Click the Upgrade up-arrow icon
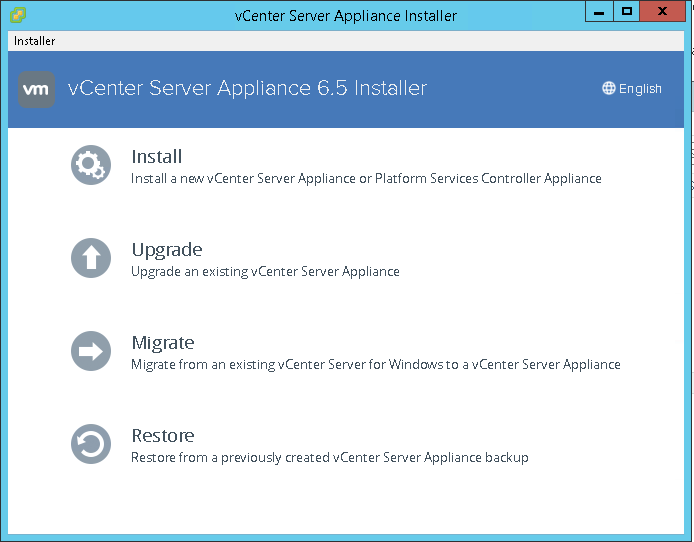 pyautogui.click(x=91, y=258)
